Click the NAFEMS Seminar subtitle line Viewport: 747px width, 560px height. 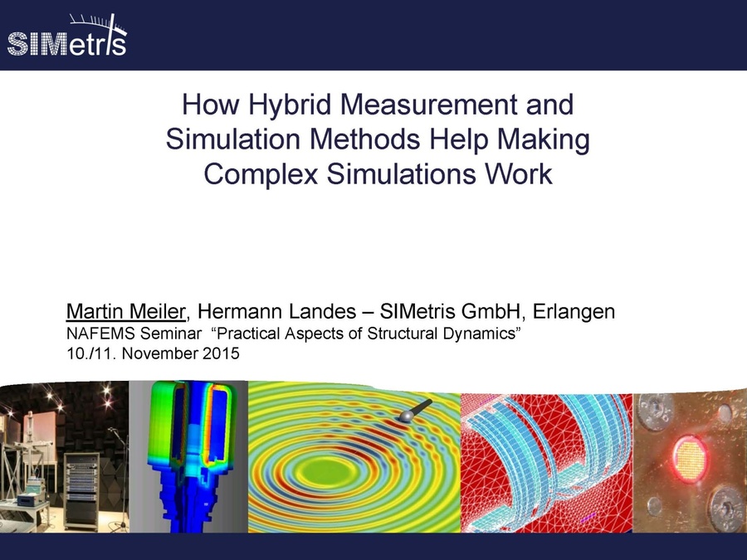pos(282,333)
